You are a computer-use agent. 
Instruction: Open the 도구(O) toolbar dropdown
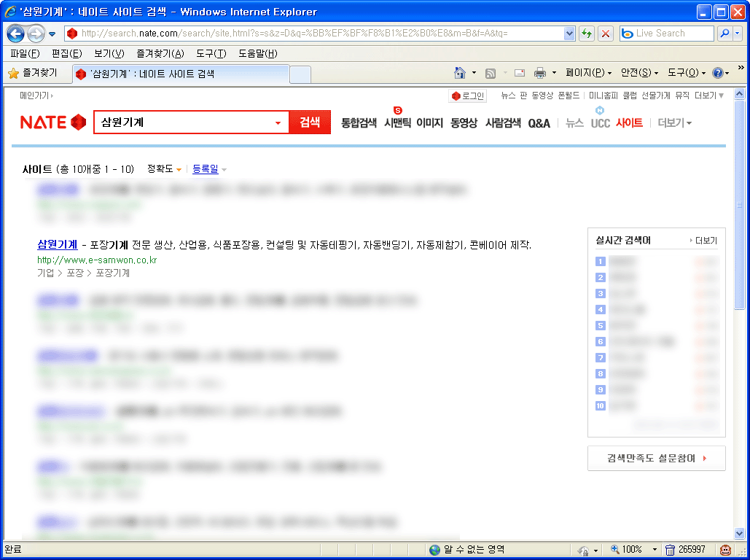tap(687, 73)
